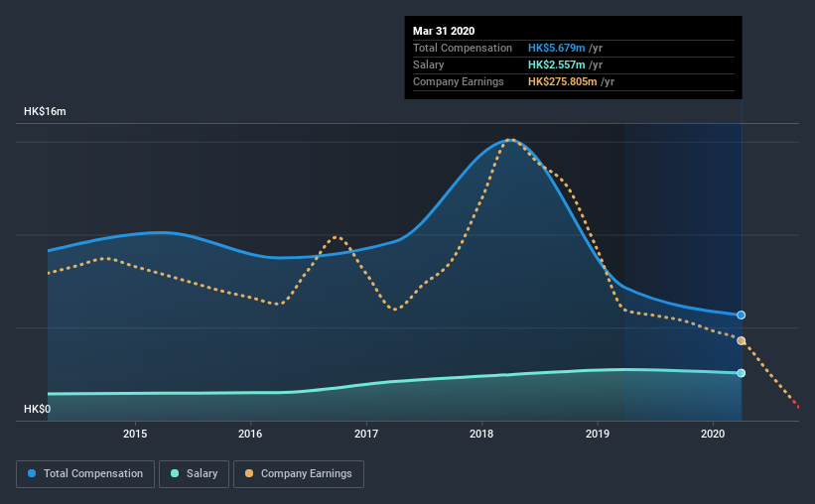Click the HK$16m y-axis label

(45, 112)
